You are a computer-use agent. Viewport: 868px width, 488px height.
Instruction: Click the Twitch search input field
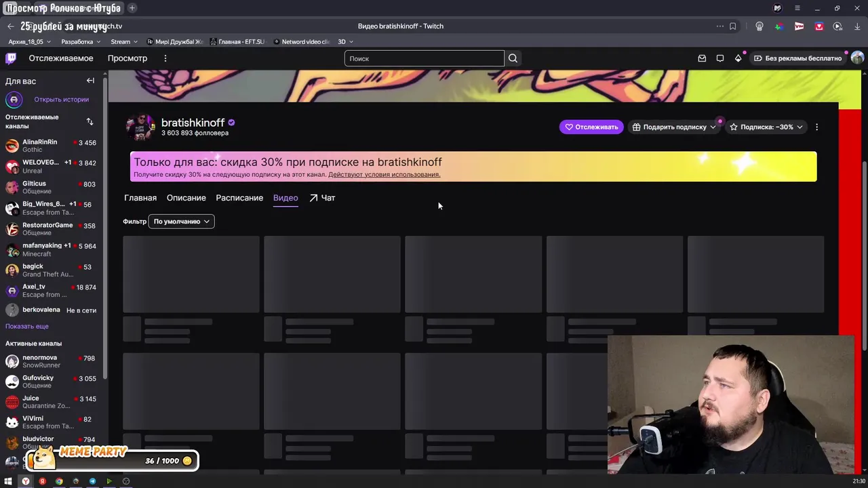tap(425, 58)
